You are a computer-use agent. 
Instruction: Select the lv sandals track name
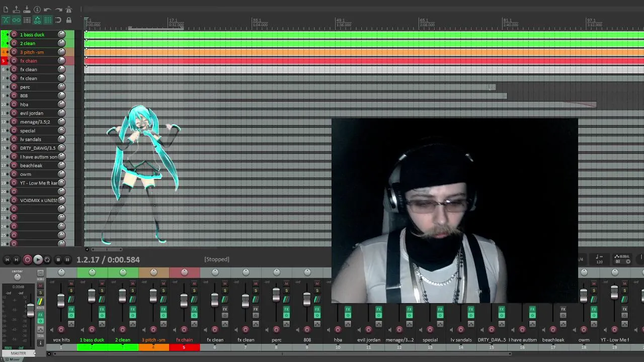pos(31,139)
